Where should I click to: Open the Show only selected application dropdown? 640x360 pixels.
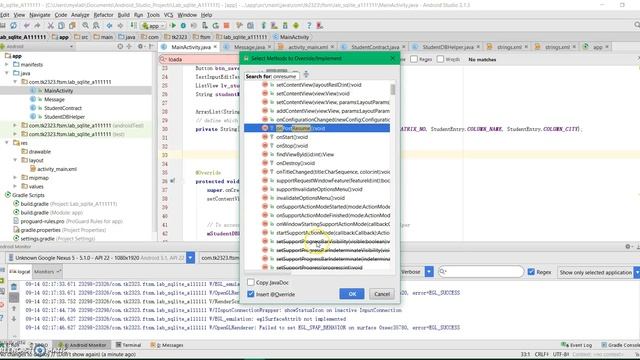point(637,272)
